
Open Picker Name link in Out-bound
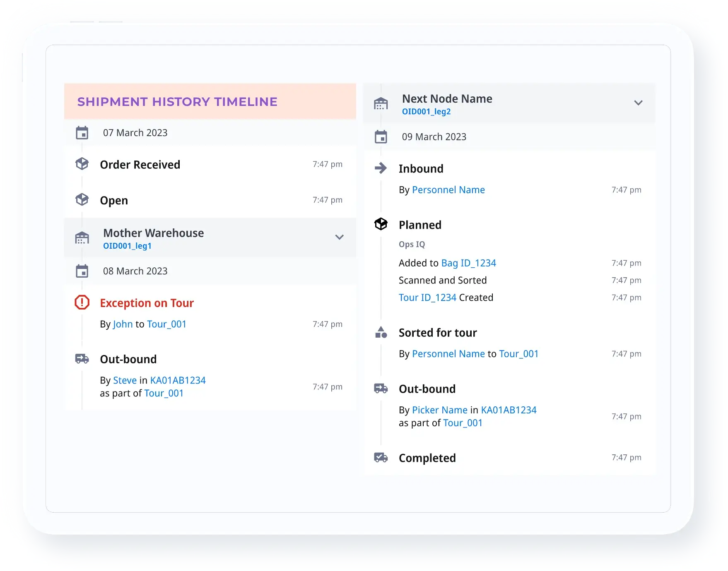pyautogui.click(x=439, y=410)
